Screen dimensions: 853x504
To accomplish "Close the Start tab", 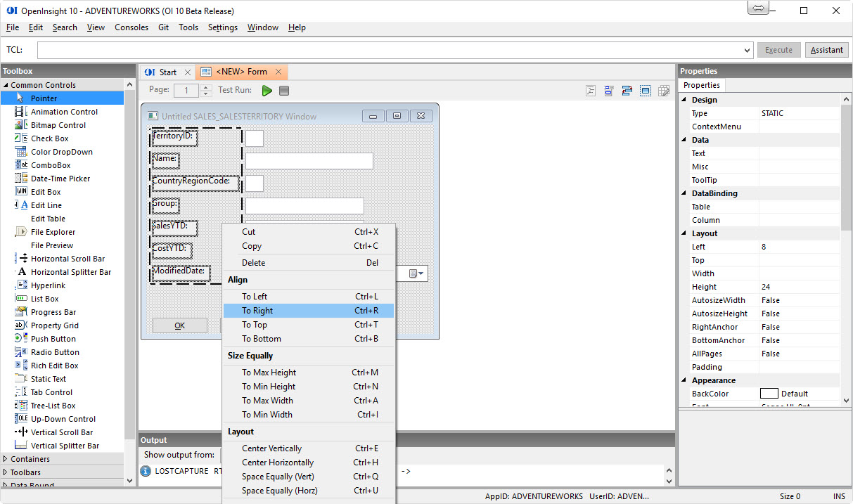I will tap(187, 72).
